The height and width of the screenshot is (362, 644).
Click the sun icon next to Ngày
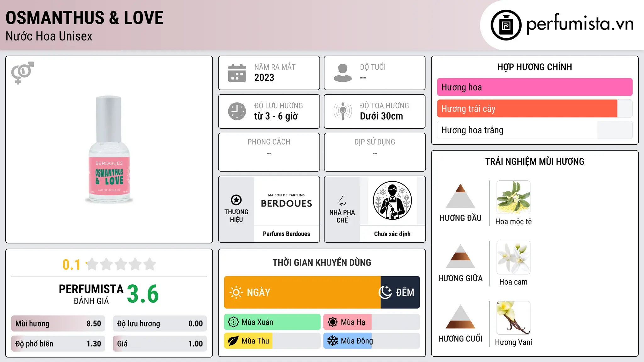(x=236, y=292)
